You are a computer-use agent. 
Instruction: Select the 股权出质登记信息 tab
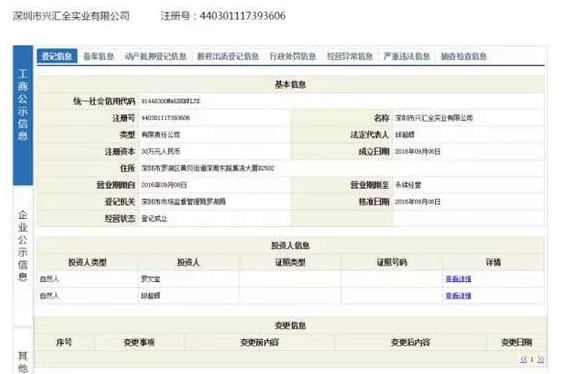coord(228,56)
